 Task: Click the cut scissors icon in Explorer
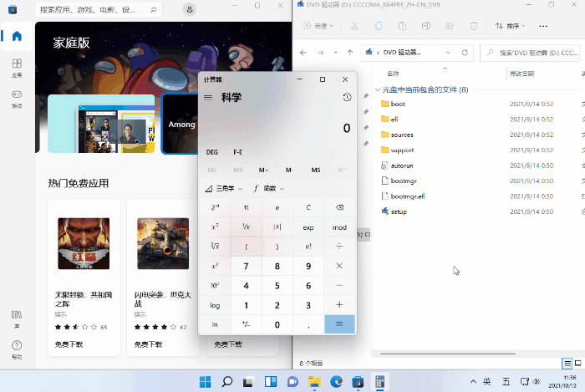click(354, 26)
